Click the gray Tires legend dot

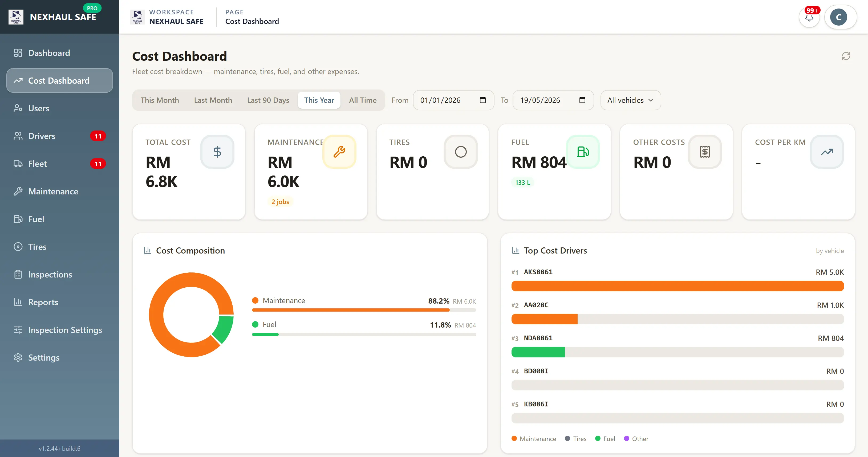click(x=567, y=438)
